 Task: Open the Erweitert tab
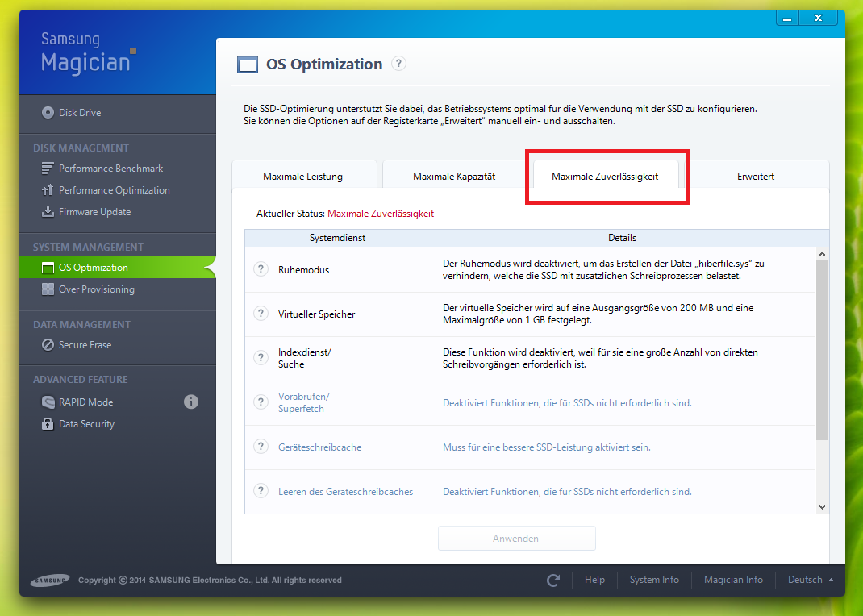[756, 177]
